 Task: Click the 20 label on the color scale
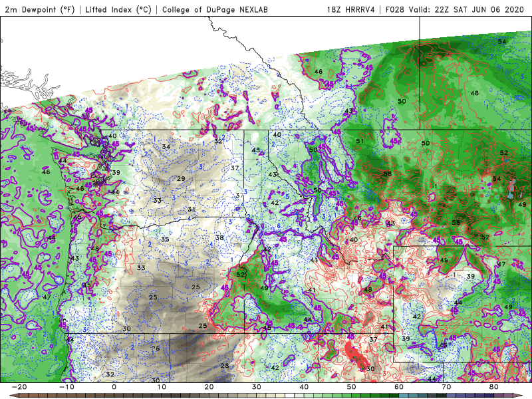point(209,387)
